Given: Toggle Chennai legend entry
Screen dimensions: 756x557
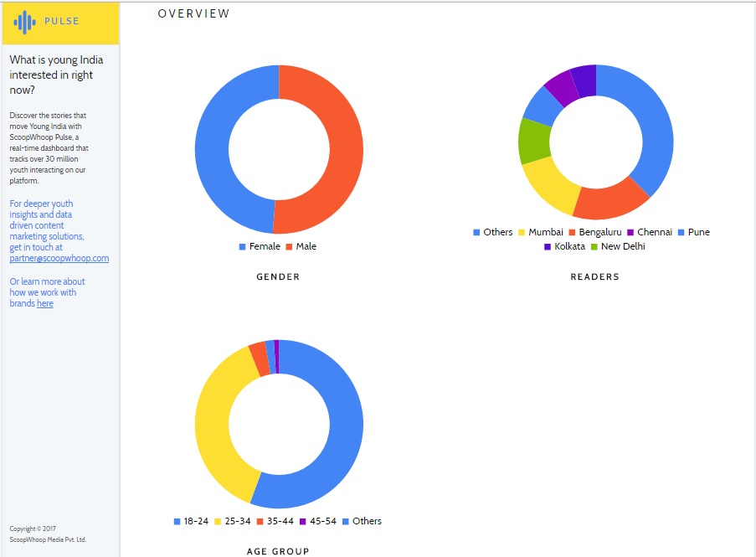Looking at the screenshot, I should (x=649, y=232).
